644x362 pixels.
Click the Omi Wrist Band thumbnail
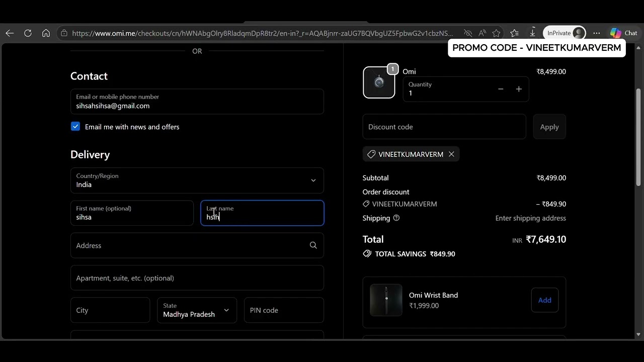pos(386,300)
